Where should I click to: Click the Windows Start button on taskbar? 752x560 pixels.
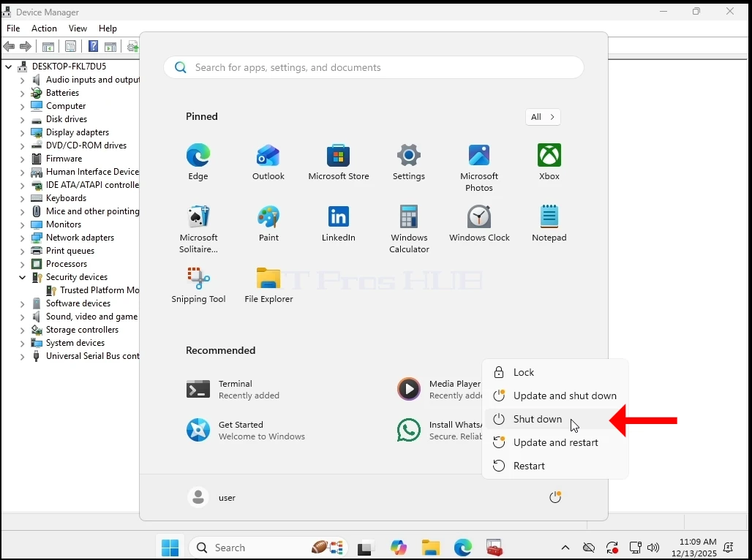click(170, 547)
